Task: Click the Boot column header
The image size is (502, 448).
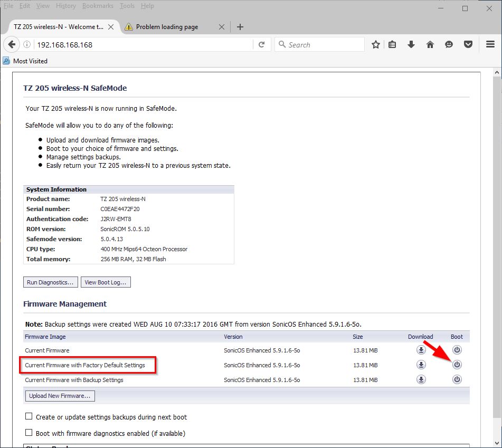Action: [x=457, y=337]
